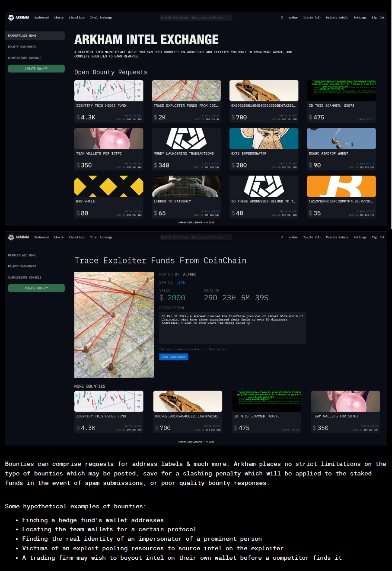The height and width of the screenshot is (571, 392).
Task: Open Identify This Hedge Fund card in More Bounties
Action: (x=109, y=412)
